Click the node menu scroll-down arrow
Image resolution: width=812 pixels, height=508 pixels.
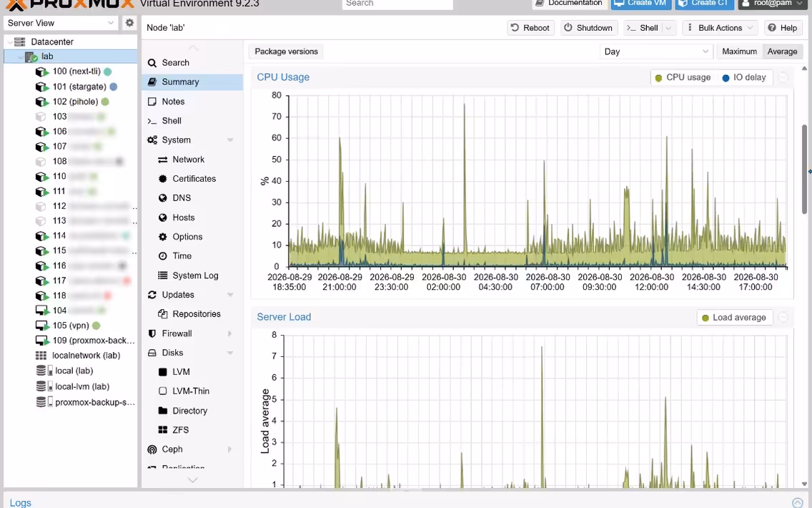(193, 480)
